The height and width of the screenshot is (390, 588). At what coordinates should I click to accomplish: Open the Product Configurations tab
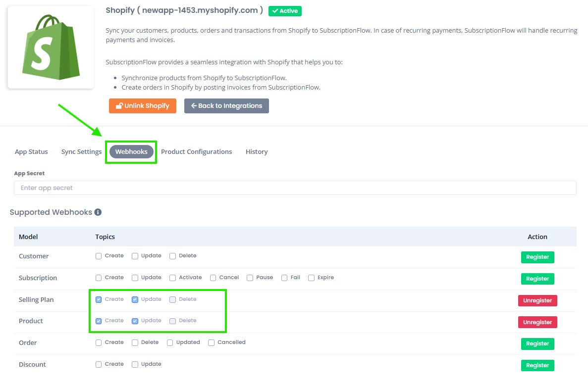click(x=197, y=152)
